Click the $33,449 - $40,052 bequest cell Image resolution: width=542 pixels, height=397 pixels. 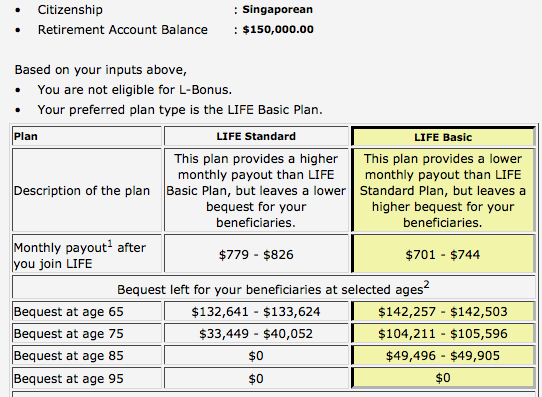256,334
